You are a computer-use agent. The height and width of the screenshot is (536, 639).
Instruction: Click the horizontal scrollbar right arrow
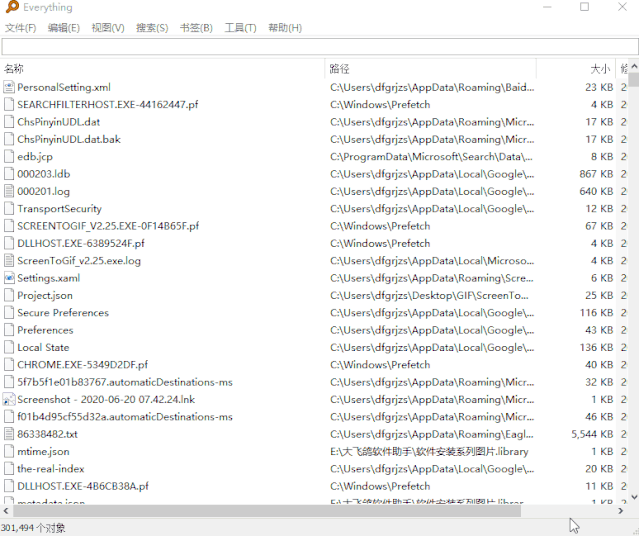point(621,510)
